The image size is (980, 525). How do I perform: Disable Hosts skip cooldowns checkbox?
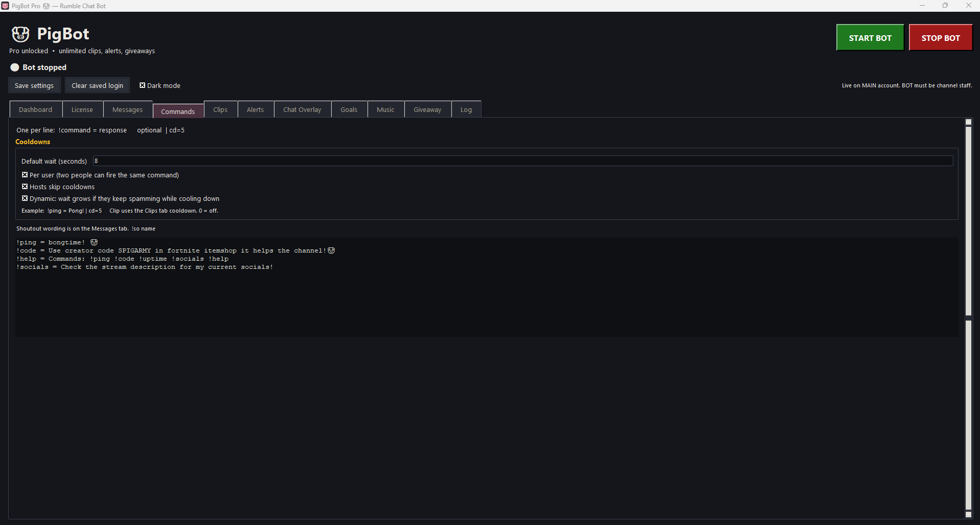point(25,187)
